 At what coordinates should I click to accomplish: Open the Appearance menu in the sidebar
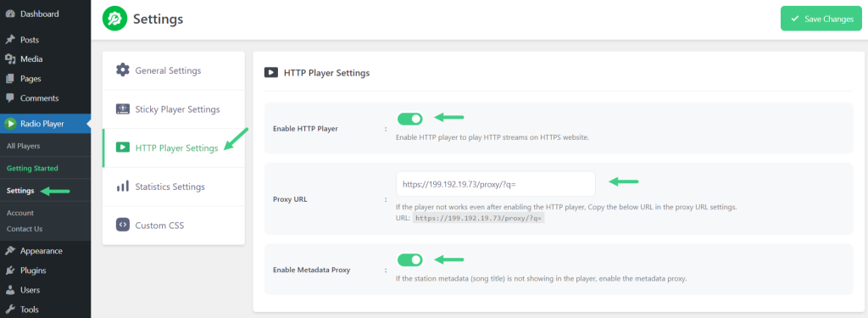[x=41, y=250]
